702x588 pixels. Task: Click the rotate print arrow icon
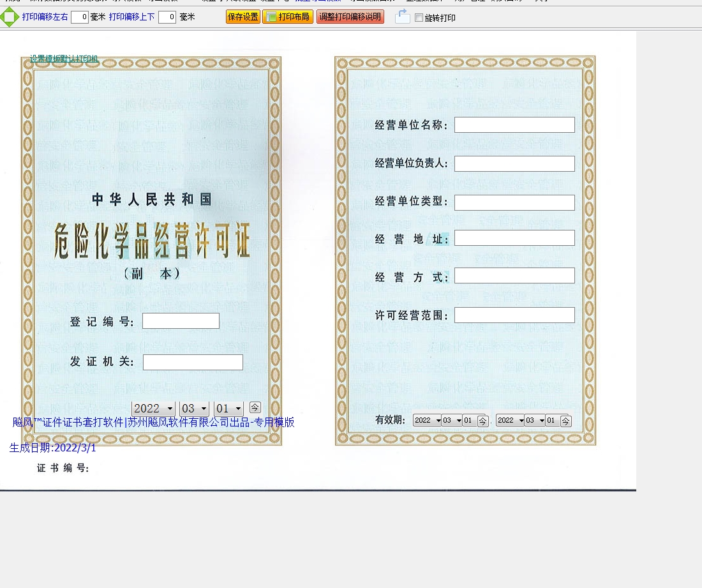pyautogui.click(x=402, y=17)
